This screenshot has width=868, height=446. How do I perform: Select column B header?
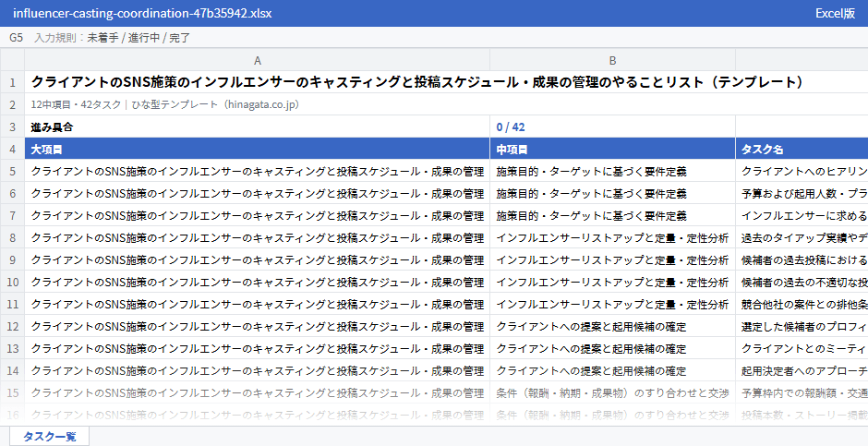click(613, 60)
